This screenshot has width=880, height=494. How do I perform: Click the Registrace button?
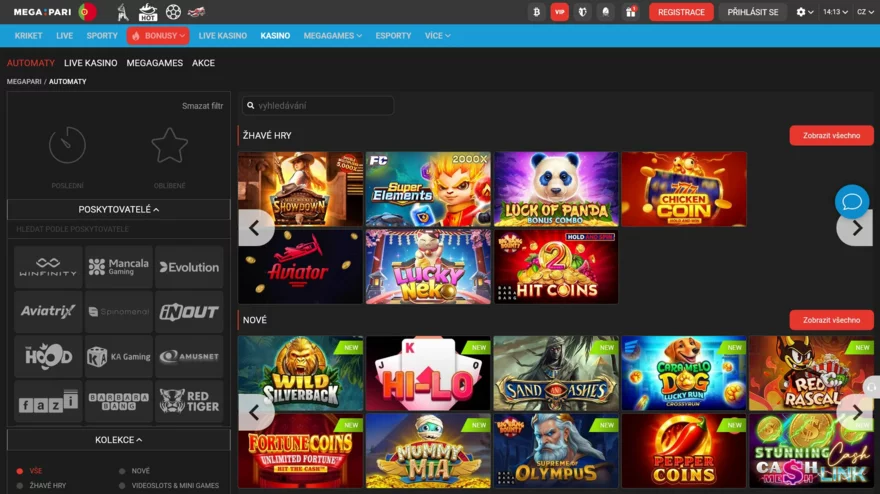(681, 12)
